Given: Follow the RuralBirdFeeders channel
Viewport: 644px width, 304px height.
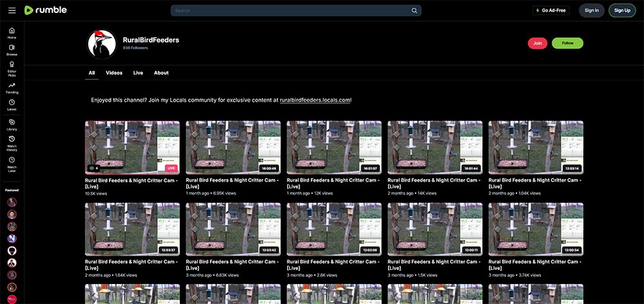Looking at the screenshot, I should [x=567, y=43].
